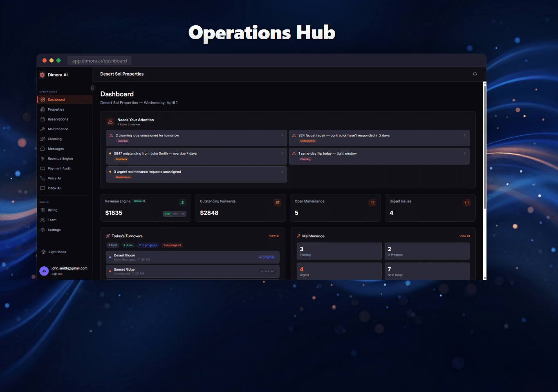Click the dashboard vertical scrollbar
Screen dimensions: 558x392
[x=485, y=147]
